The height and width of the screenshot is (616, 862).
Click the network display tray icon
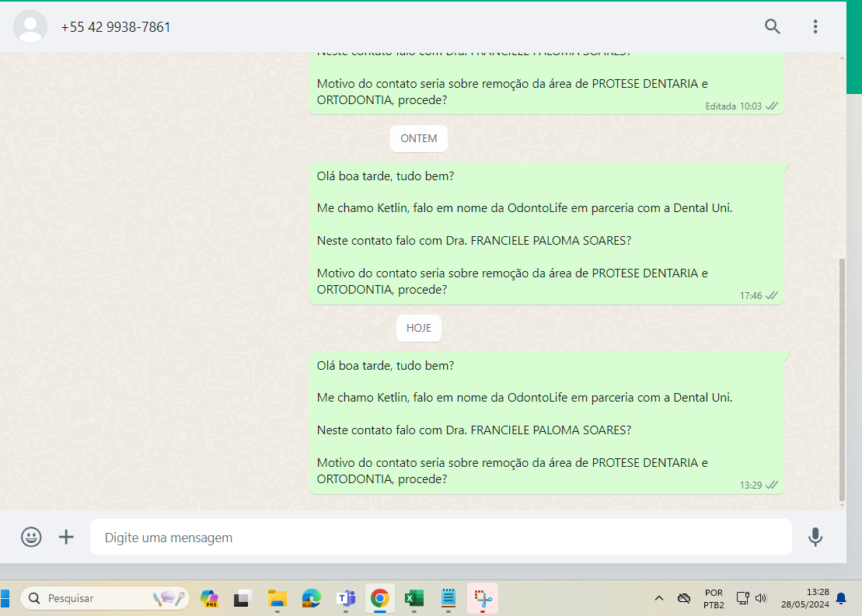tap(743, 598)
